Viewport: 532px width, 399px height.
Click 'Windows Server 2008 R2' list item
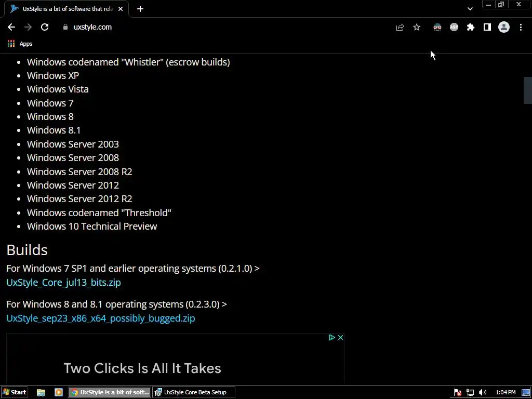click(79, 171)
